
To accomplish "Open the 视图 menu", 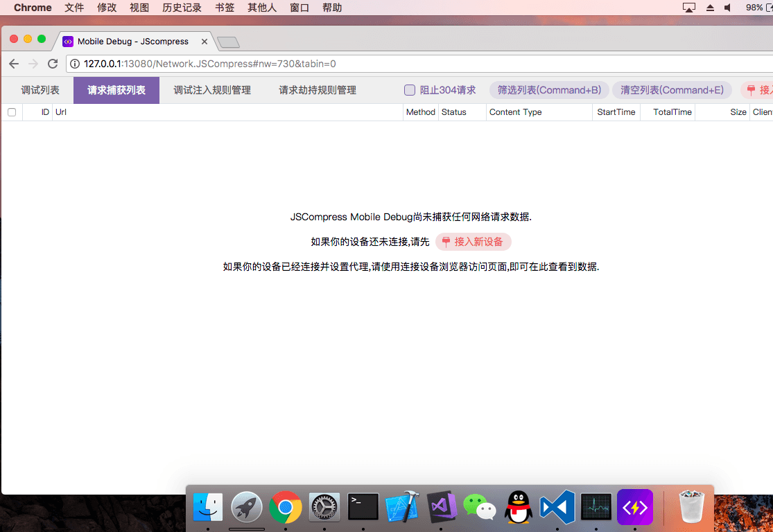I will (139, 8).
